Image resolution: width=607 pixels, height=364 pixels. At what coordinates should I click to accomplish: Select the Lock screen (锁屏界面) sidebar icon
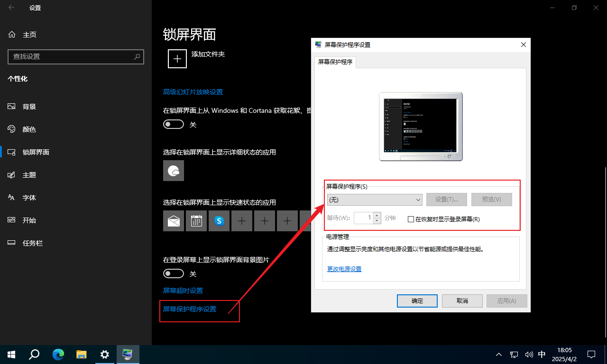pyautogui.click(x=12, y=152)
